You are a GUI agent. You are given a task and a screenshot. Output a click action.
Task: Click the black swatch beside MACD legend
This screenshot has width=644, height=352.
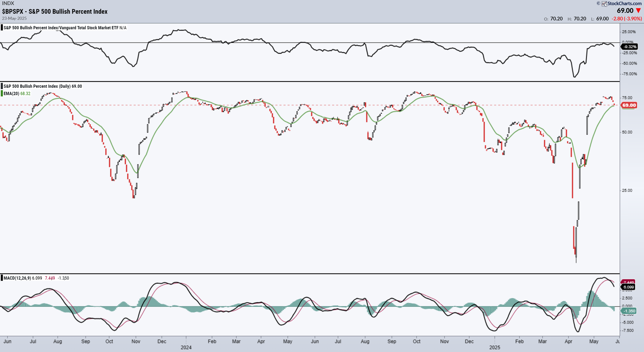pos(2,278)
